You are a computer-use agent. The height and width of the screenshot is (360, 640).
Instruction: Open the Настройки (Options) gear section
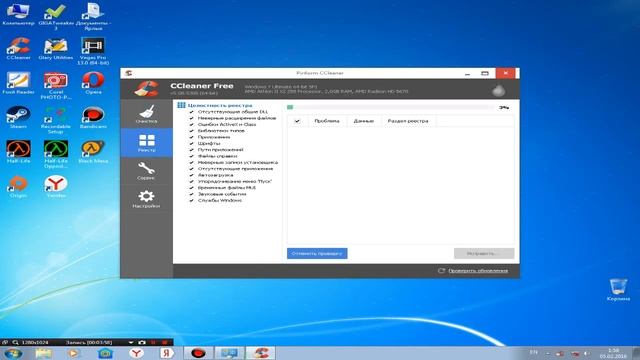point(146,199)
